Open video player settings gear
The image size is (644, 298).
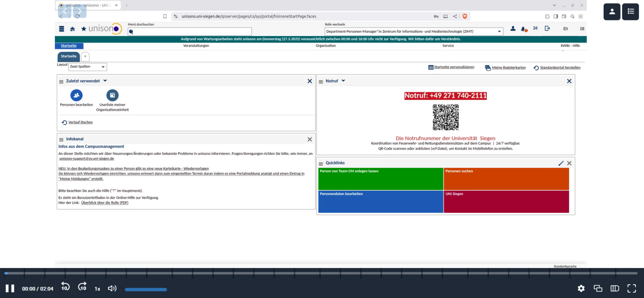pyautogui.click(x=581, y=288)
